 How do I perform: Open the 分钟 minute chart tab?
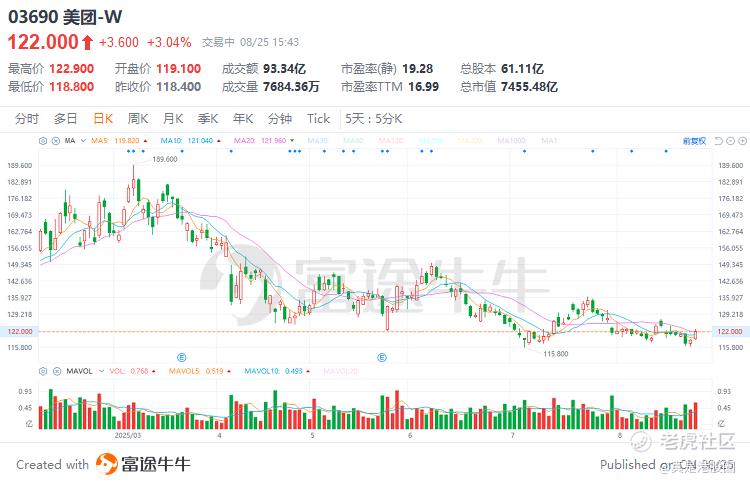[280, 119]
